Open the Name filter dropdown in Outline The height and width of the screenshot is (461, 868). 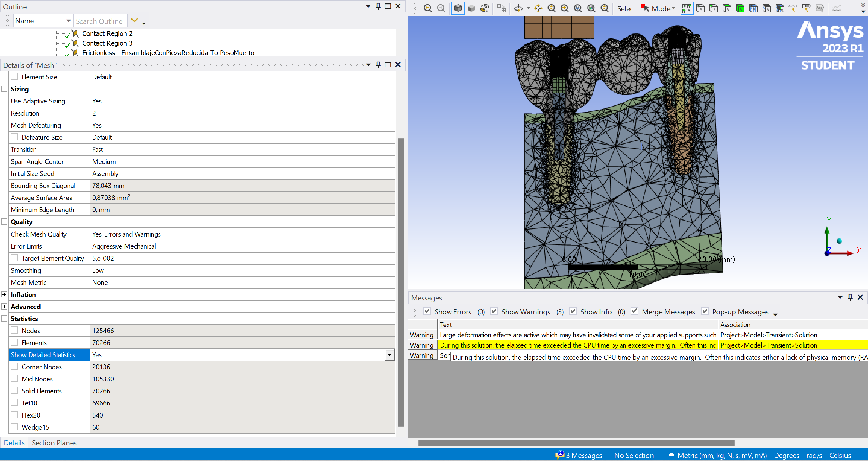tap(68, 21)
